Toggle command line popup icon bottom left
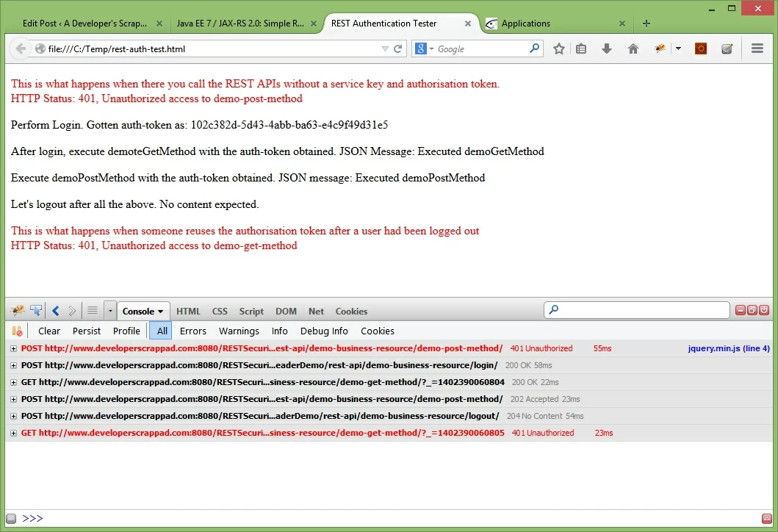Screen dimensions: 778x532 pyautogui.click(x=11, y=519)
